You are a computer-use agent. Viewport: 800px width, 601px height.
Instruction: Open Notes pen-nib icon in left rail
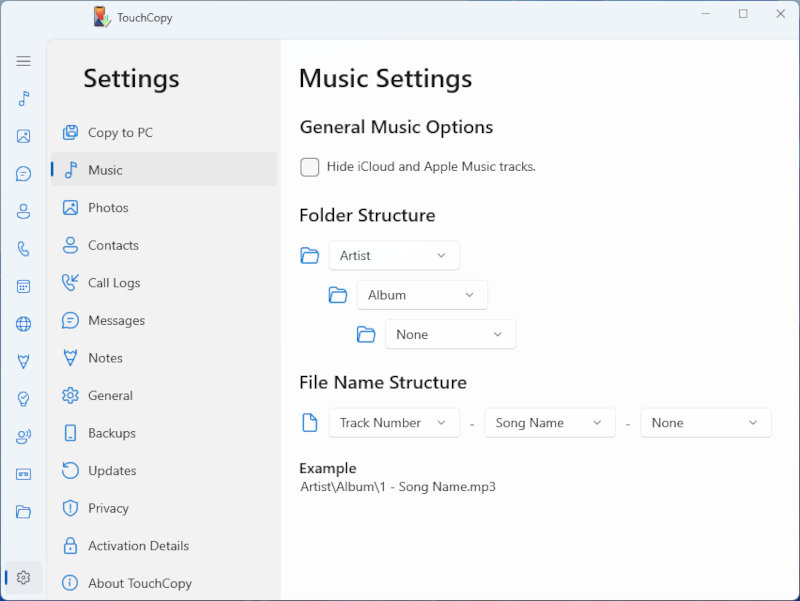[x=23, y=361]
